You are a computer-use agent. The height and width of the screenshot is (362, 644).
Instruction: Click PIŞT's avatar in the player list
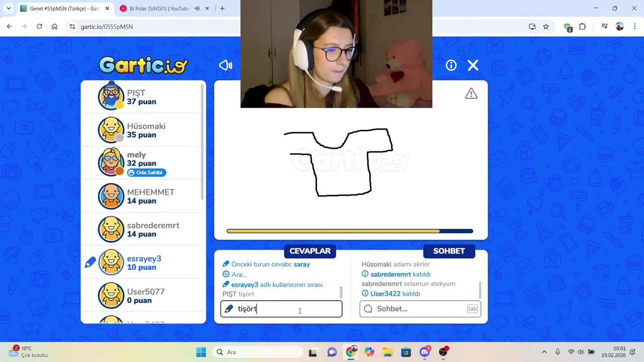coord(111,96)
